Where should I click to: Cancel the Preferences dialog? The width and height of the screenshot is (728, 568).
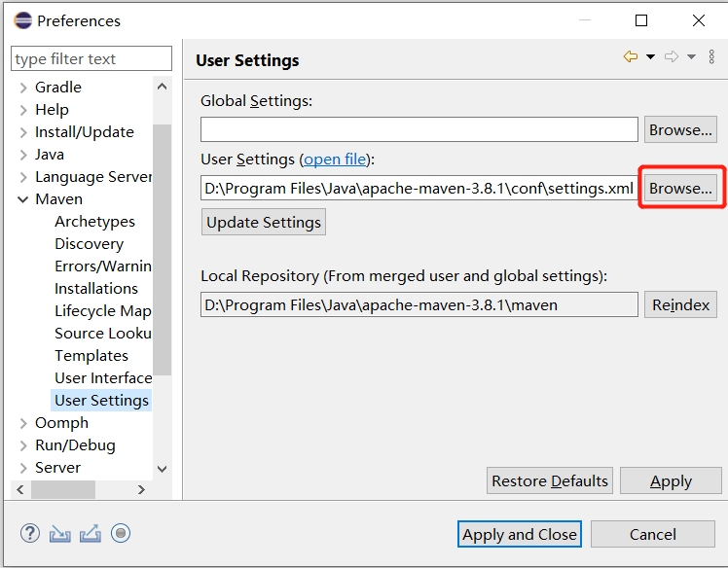pos(652,534)
